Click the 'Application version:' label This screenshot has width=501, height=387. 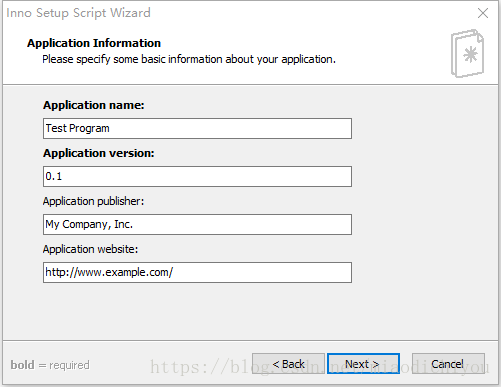99,153
